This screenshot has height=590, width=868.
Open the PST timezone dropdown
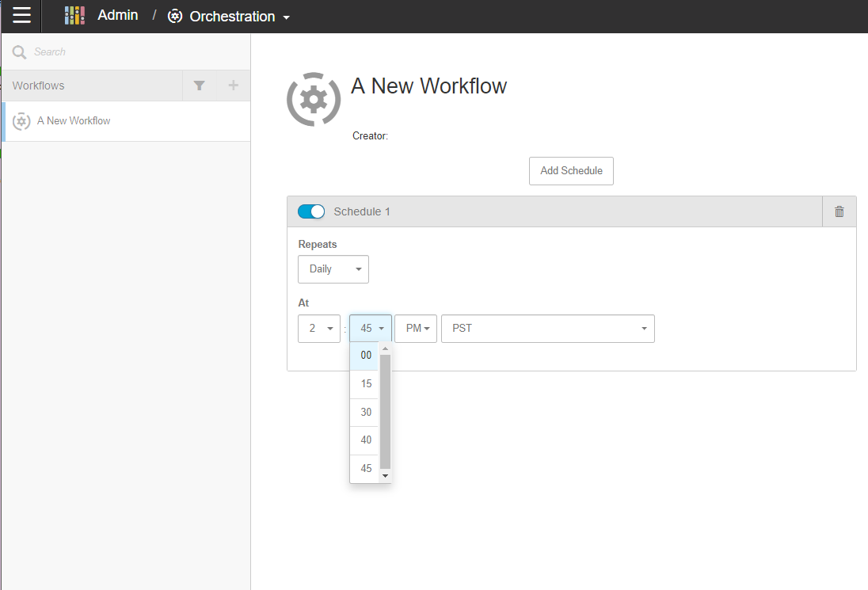tap(547, 329)
